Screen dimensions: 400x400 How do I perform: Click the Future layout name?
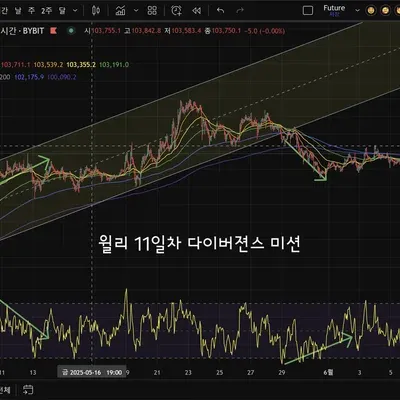click(334, 8)
